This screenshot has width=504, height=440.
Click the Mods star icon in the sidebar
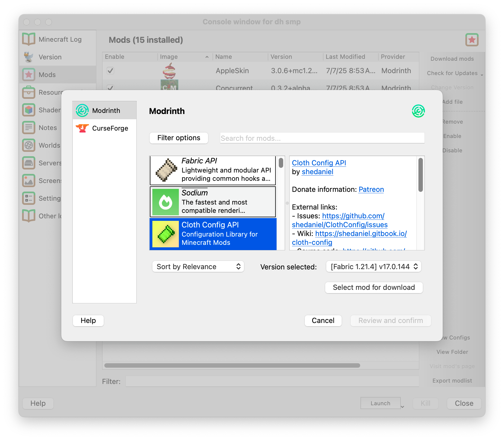click(29, 75)
